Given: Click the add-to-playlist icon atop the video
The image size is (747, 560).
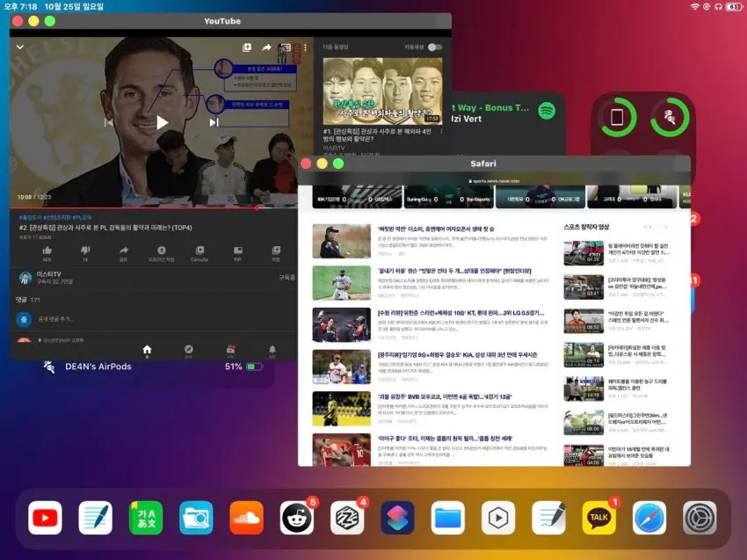Looking at the screenshot, I should point(247,47).
